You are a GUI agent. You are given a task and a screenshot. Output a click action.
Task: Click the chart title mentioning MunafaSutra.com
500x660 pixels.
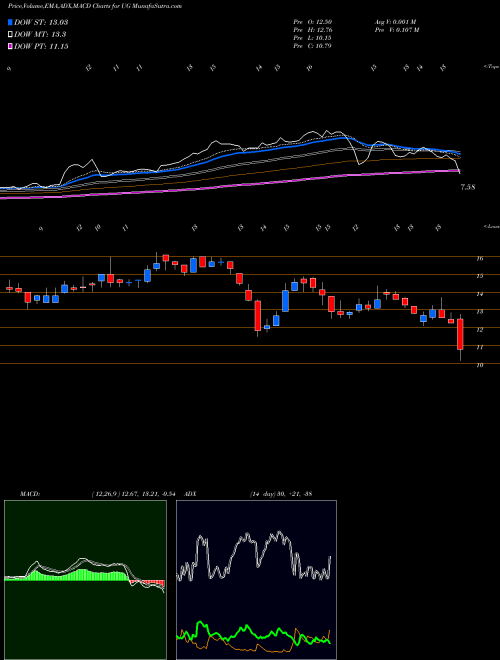[x=95, y=7]
